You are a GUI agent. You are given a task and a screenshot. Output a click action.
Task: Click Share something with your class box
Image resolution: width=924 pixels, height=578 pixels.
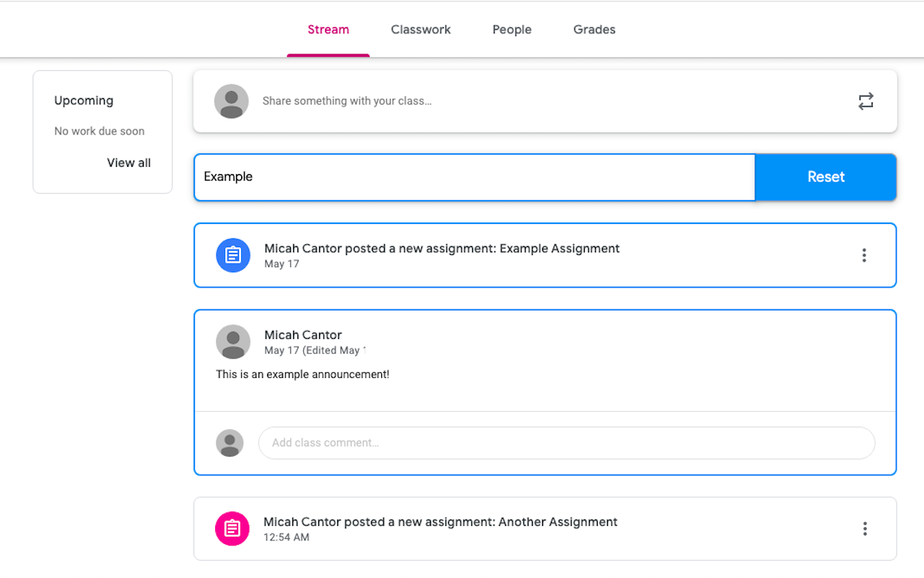coord(545,101)
